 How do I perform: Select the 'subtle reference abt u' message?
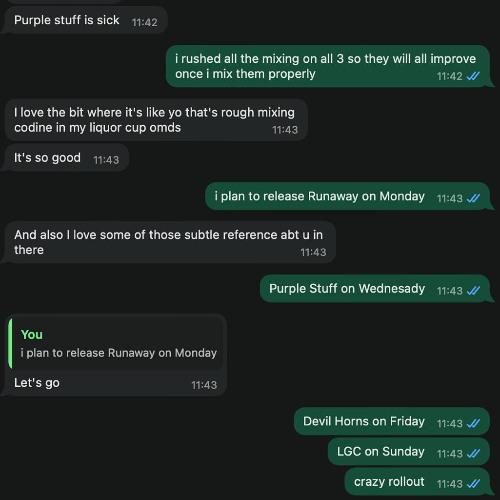pyautogui.click(x=170, y=242)
